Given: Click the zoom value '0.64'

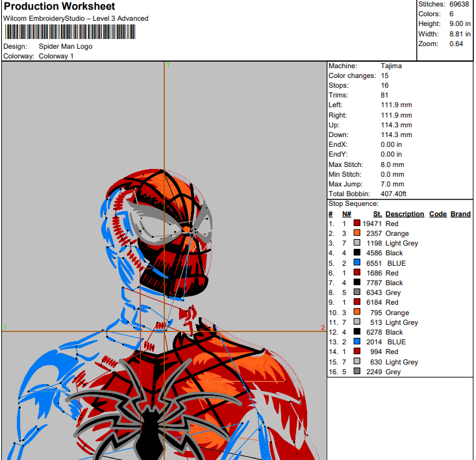Looking at the screenshot, I should coord(457,44).
